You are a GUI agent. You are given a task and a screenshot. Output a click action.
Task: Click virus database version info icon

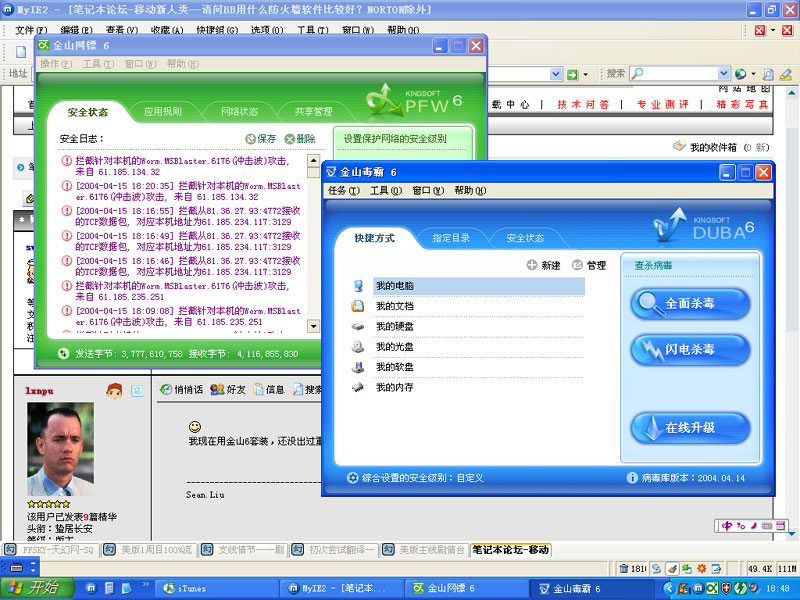632,478
